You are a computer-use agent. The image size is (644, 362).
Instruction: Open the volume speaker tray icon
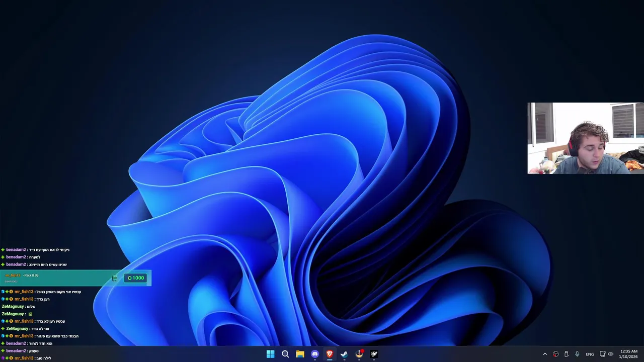click(610, 354)
